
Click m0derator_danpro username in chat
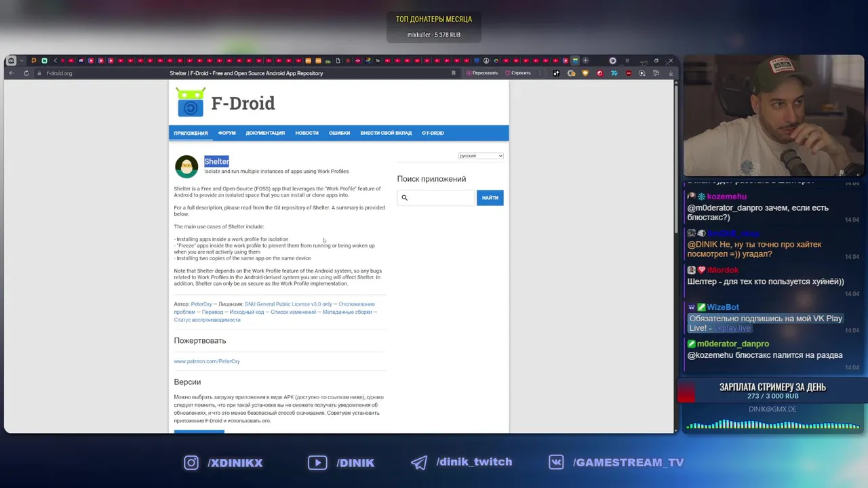pyautogui.click(x=733, y=344)
